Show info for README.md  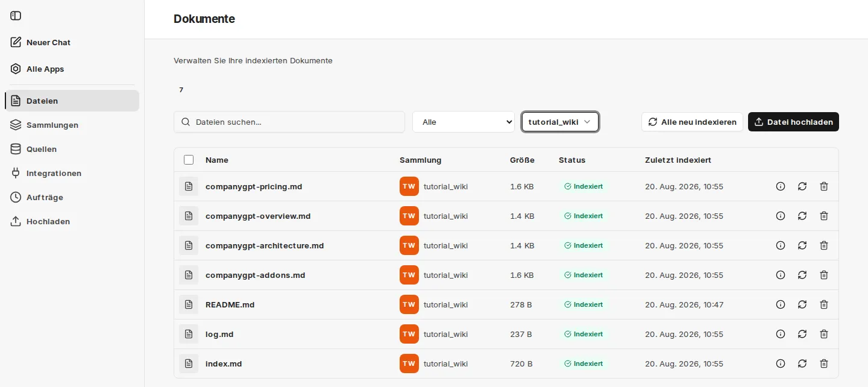point(781,304)
